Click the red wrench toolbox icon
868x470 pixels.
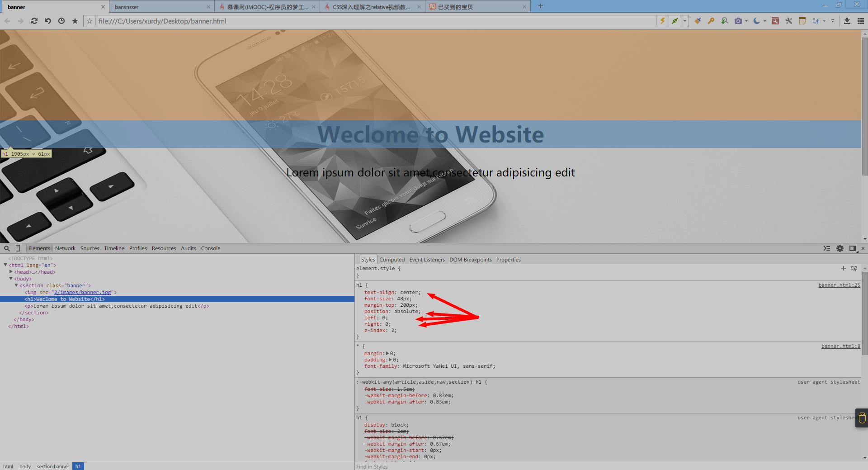coord(775,21)
